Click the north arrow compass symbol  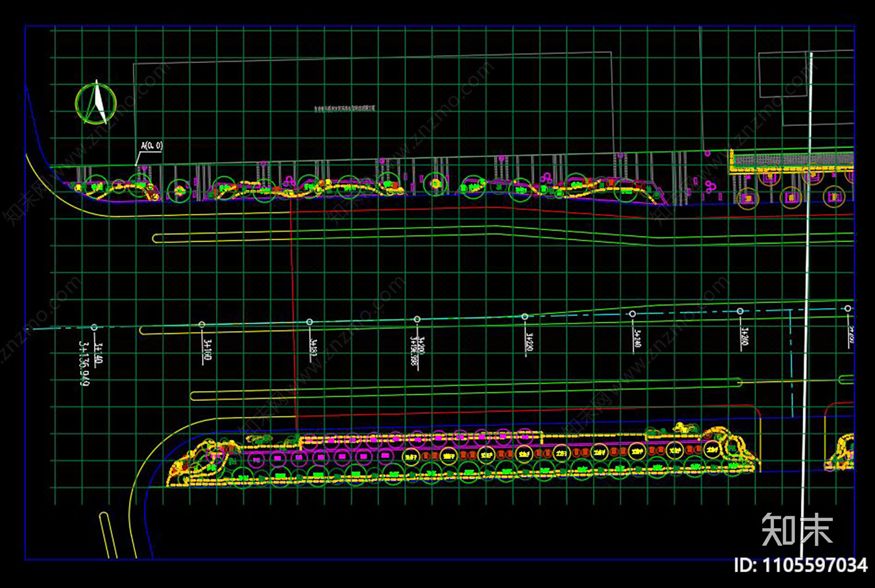click(x=96, y=103)
